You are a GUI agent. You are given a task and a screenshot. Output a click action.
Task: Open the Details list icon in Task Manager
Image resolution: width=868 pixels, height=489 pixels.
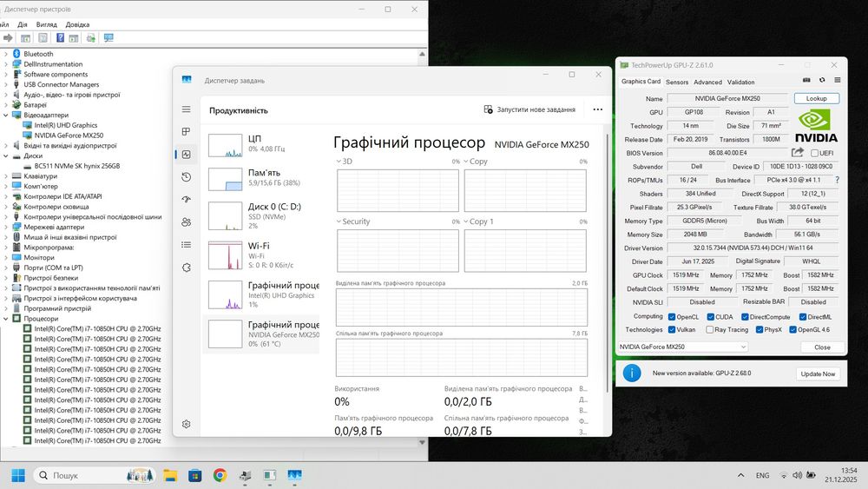pyautogui.click(x=186, y=245)
